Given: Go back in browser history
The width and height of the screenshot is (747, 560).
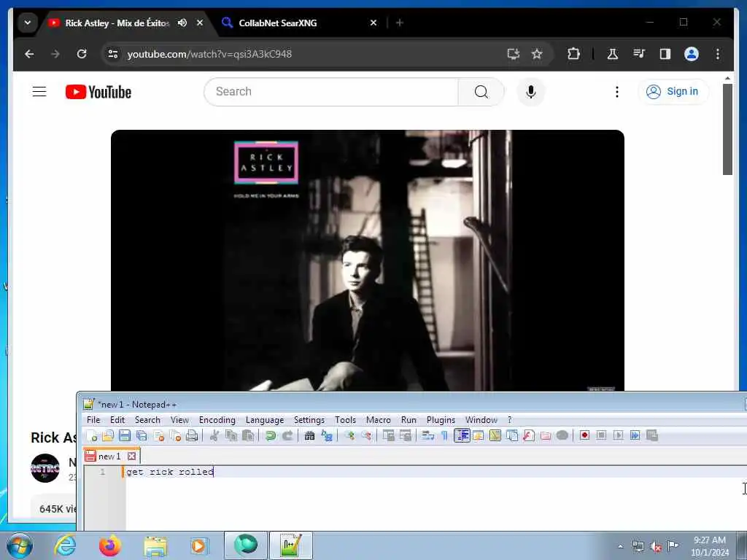Looking at the screenshot, I should 29,54.
